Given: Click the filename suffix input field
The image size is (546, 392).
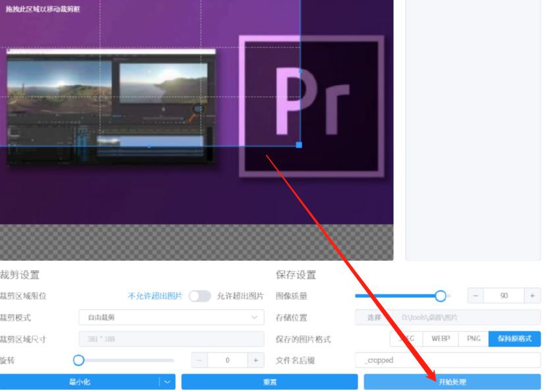Looking at the screenshot, I should point(448,360).
